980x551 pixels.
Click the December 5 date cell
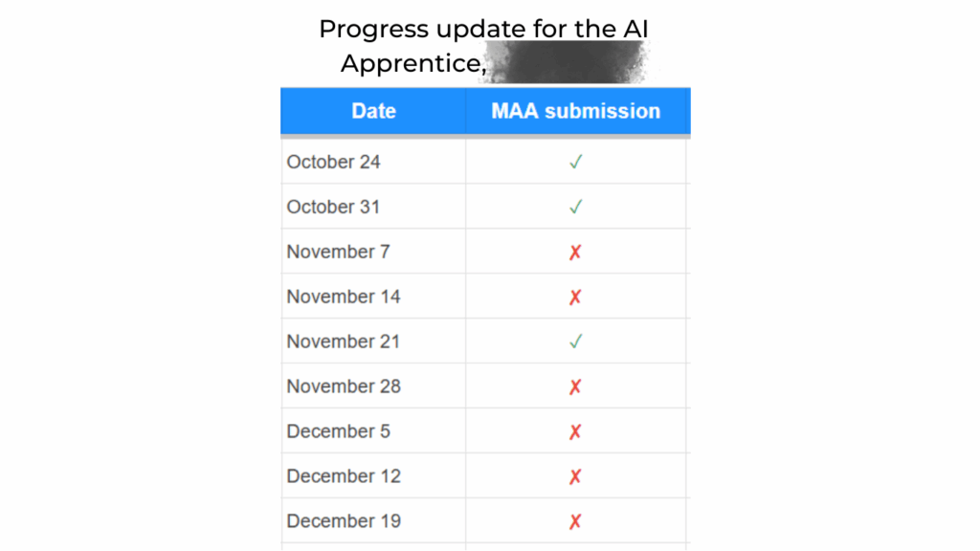click(339, 431)
